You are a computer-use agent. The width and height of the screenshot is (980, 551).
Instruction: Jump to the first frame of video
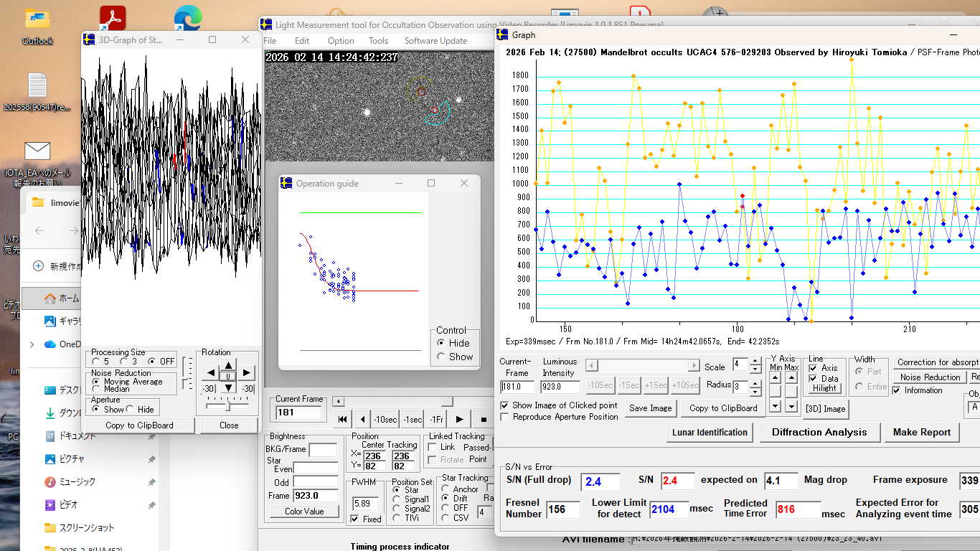343,420
